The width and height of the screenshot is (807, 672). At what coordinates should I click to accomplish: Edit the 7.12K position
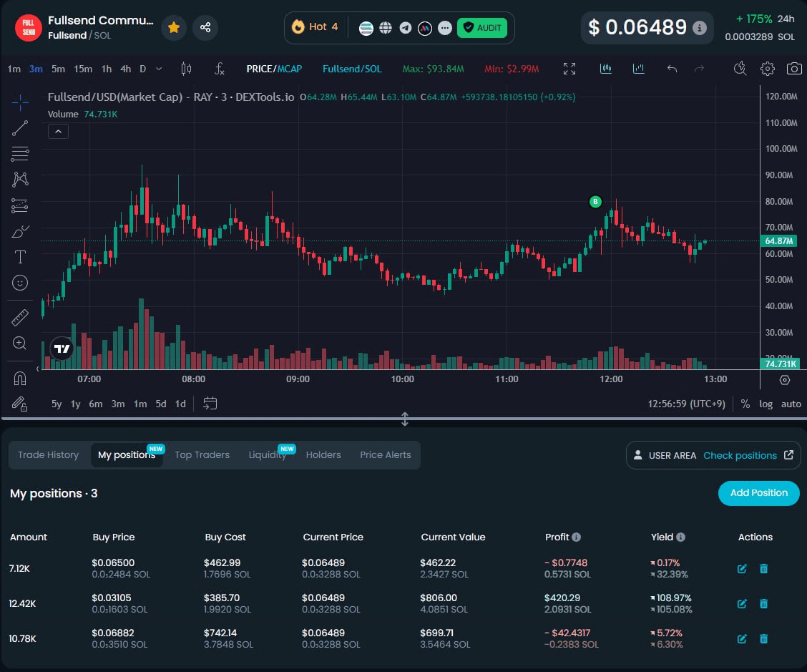[742, 568]
